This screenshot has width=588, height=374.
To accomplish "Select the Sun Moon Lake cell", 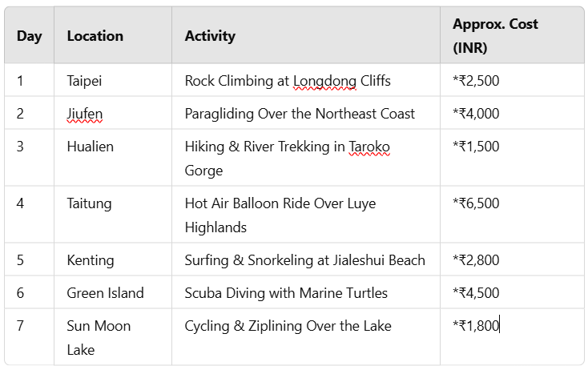I will click(x=113, y=337).
